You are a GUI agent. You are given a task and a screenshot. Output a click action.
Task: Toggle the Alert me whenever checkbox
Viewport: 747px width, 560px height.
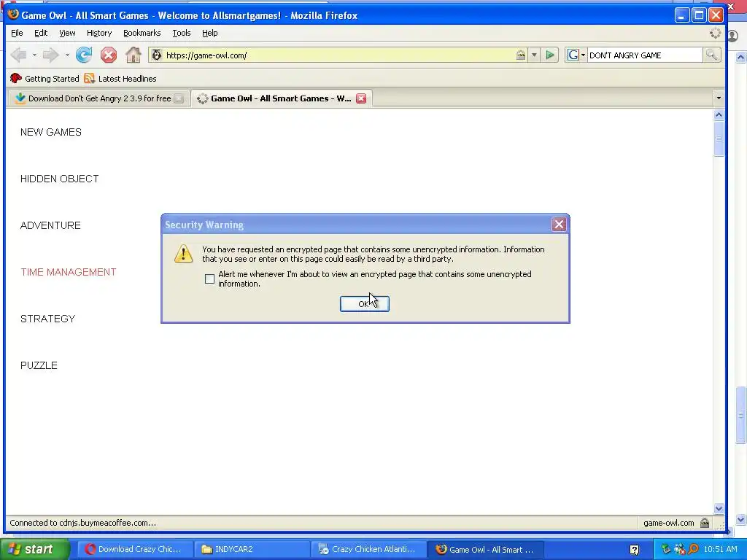tap(209, 279)
